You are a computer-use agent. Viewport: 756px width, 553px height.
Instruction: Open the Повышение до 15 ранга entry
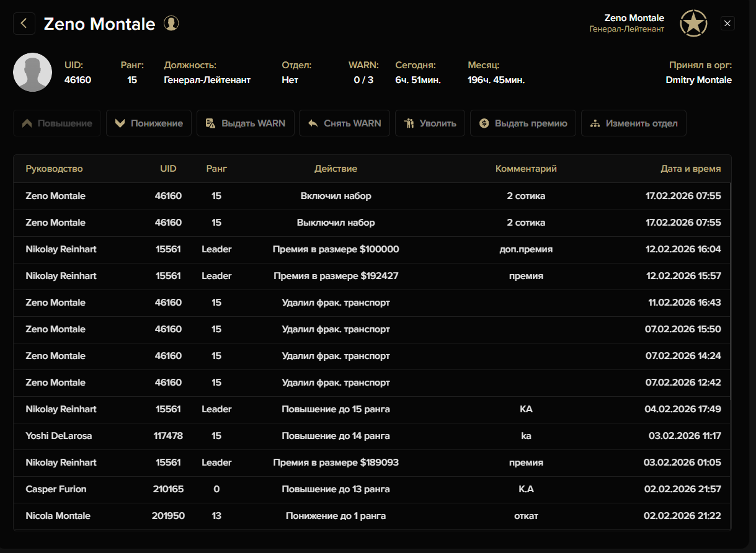click(x=336, y=409)
